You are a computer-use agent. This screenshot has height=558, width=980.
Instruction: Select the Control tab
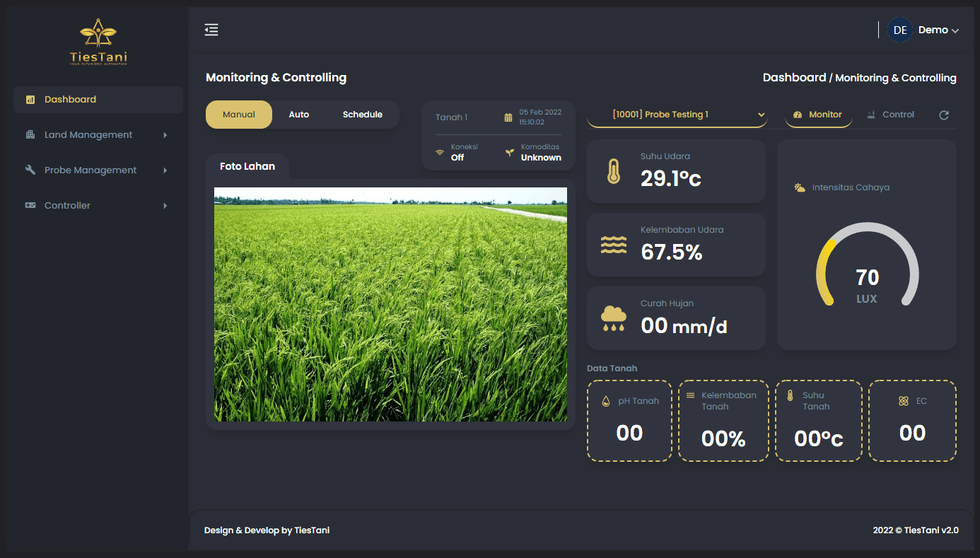tap(891, 115)
